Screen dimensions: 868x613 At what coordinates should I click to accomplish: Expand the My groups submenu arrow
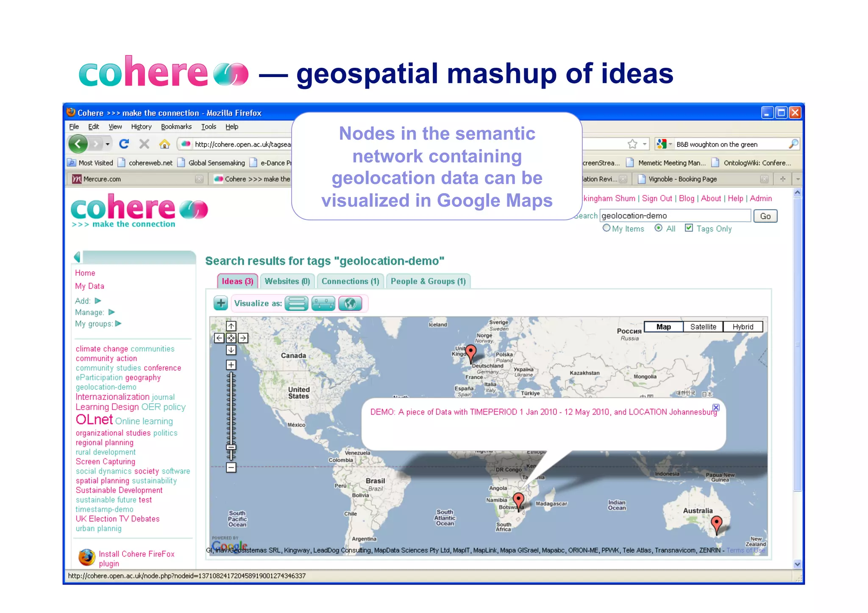click(x=118, y=324)
